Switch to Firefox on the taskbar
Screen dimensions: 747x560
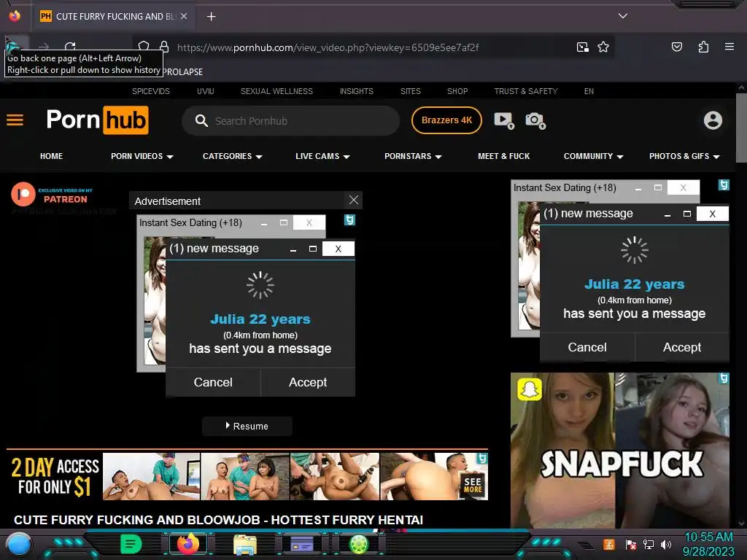187,544
